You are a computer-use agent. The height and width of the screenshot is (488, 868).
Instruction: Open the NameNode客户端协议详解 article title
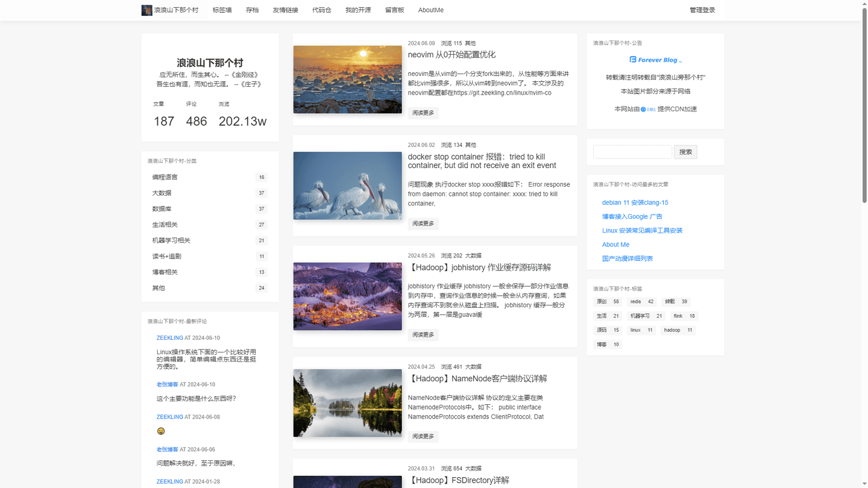tap(477, 379)
